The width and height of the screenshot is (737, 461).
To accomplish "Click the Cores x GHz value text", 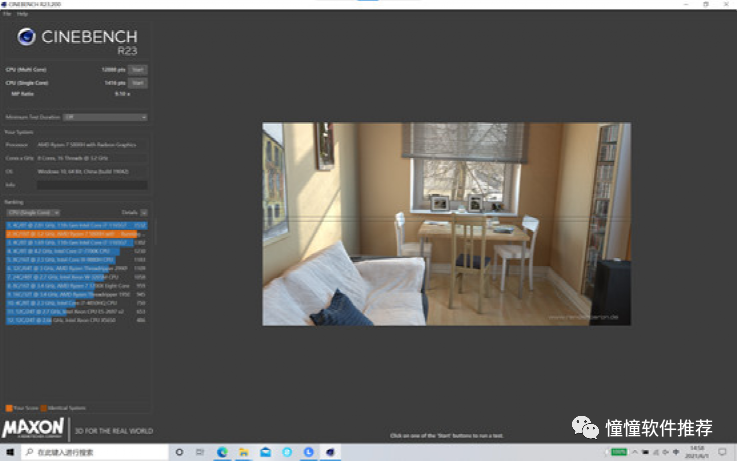I will click(x=73, y=158).
